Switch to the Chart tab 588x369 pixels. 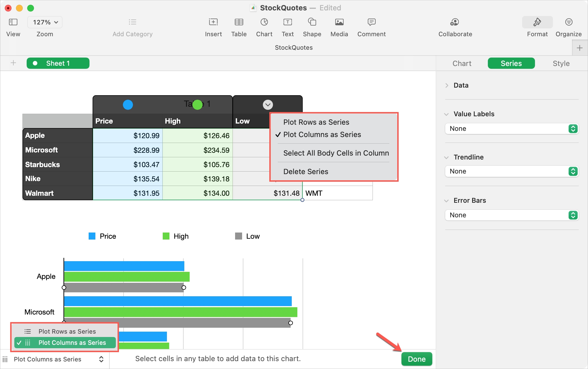(462, 63)
